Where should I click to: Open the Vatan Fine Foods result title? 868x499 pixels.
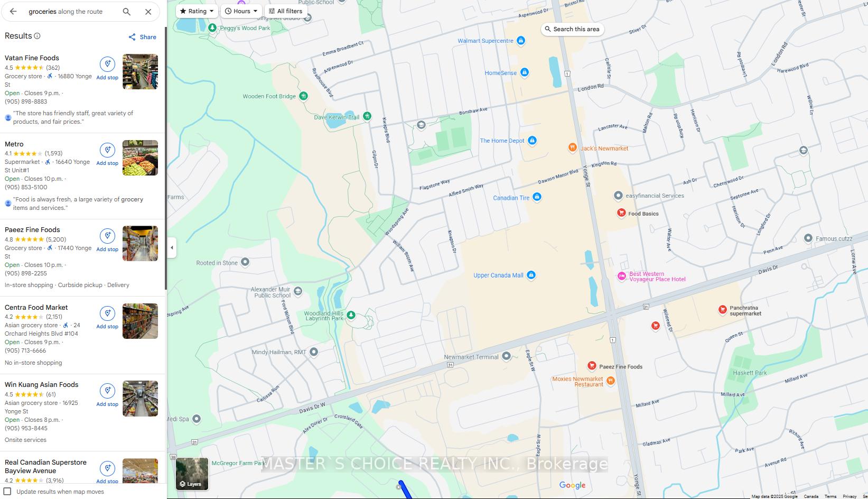(32, 58)
